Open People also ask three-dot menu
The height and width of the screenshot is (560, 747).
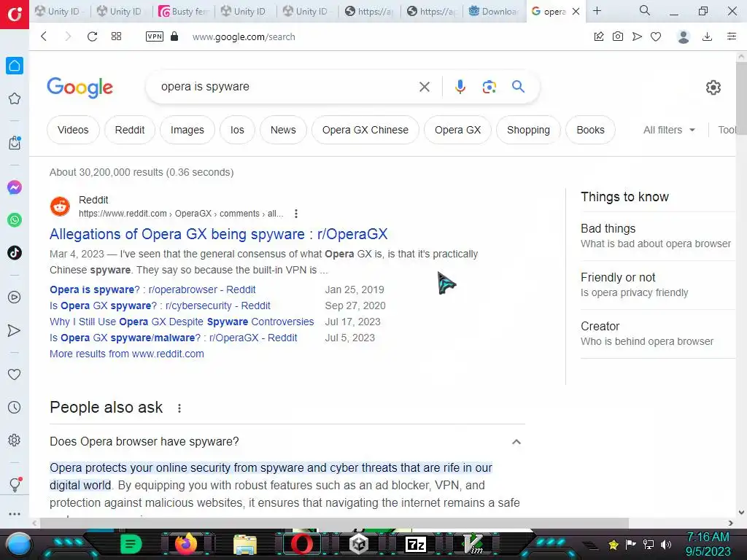click(179, 408)
